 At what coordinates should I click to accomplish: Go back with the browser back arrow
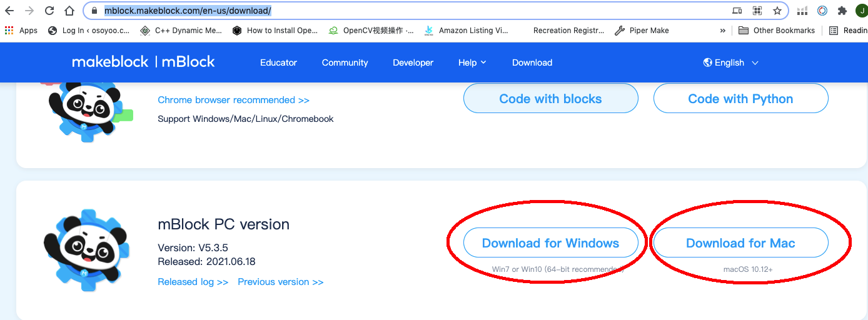9,11
